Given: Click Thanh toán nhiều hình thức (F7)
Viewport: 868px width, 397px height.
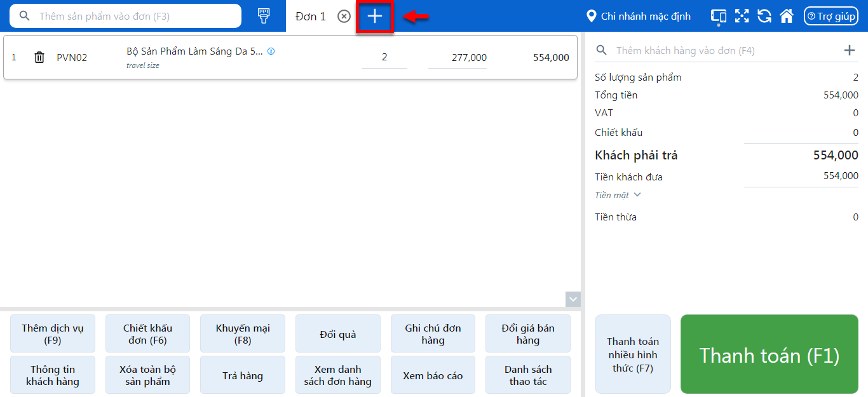Looking at the screenshot, I should [x=632, y=354].
